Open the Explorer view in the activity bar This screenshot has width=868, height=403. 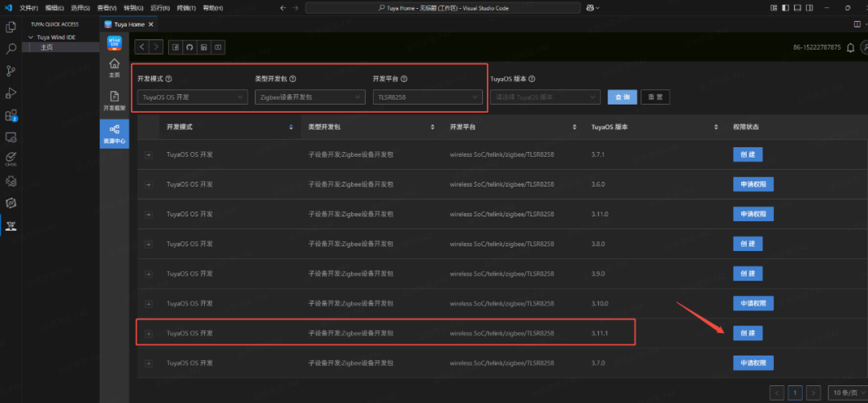pyautogui.click(x=10, y=27)
